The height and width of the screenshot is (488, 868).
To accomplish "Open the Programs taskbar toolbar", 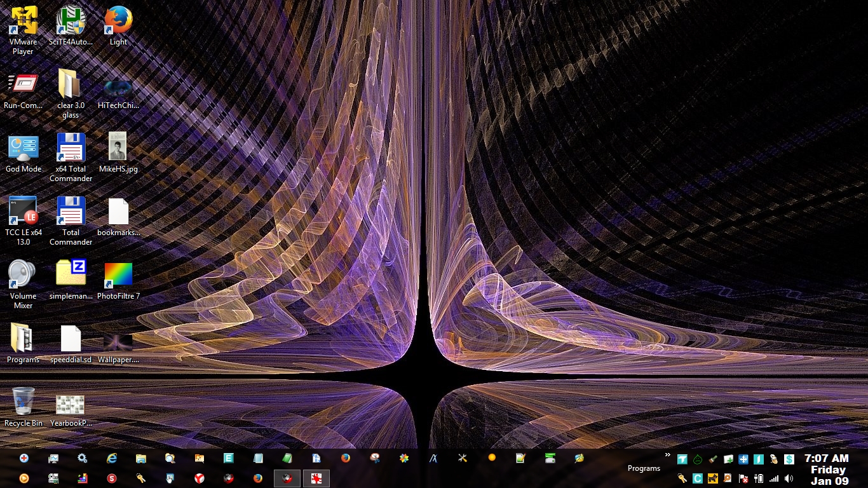I will (644, 468).
